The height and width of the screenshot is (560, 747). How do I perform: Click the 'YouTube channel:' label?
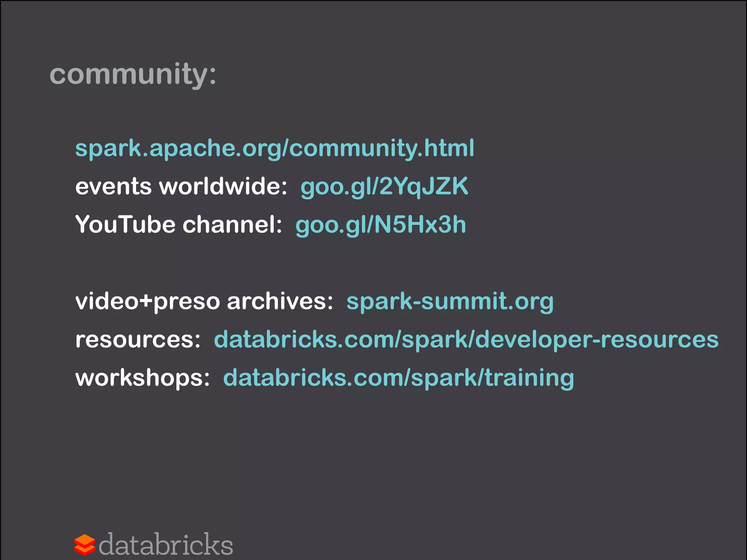coord(178,225)
